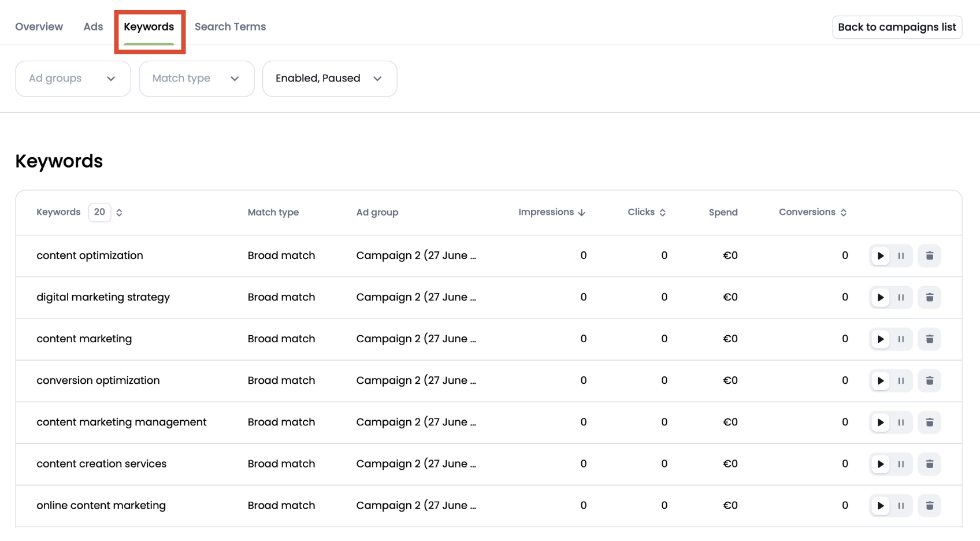Delete the online content marketing keyword
980x541 pixels.
929,505
